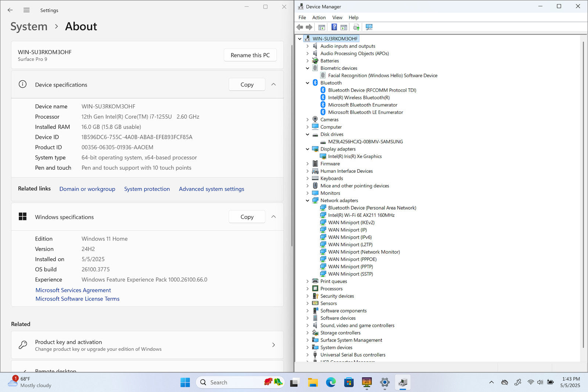Copy the Device specifications
The height and width of the screenshot is (392, 588).
(247, 84)
